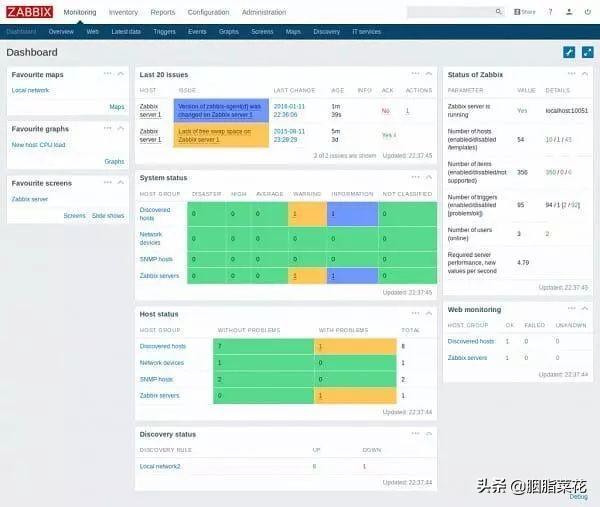600x507 pixels.
Task: Open Favourite maps widget options menu
Action: 106,74
